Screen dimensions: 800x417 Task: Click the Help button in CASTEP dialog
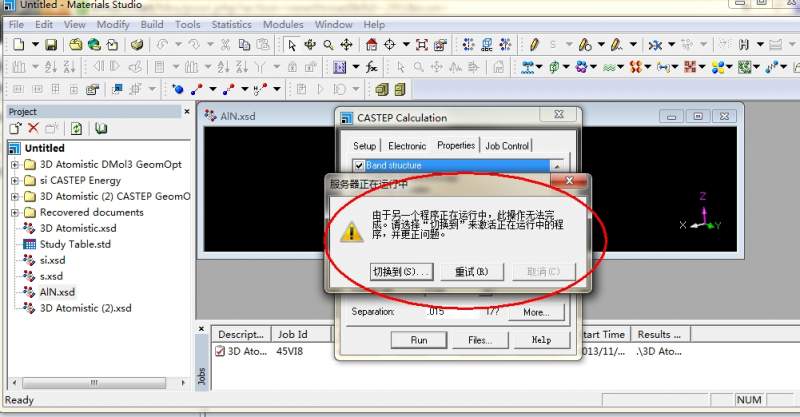541,340
